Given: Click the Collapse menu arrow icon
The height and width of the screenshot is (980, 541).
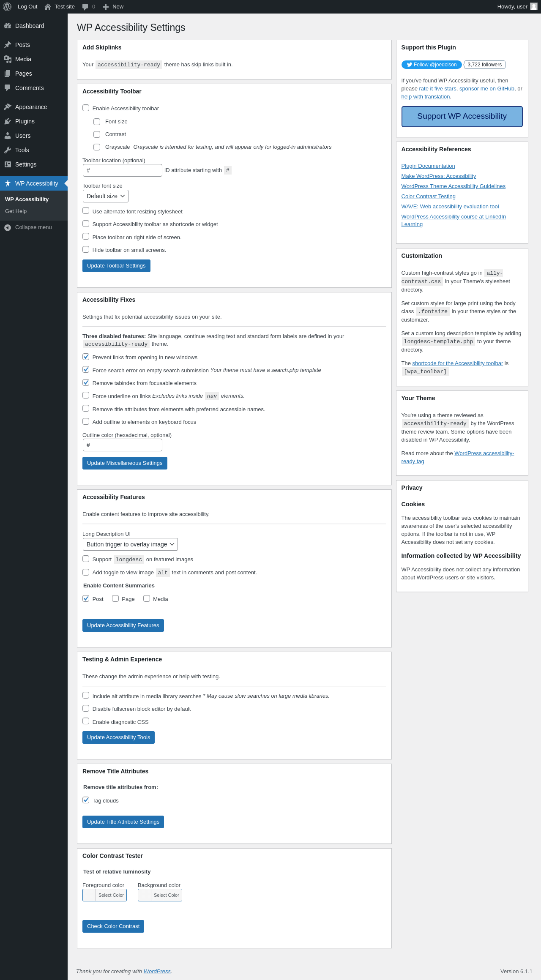Looking at the screenshot, I should tap(8, 227).
